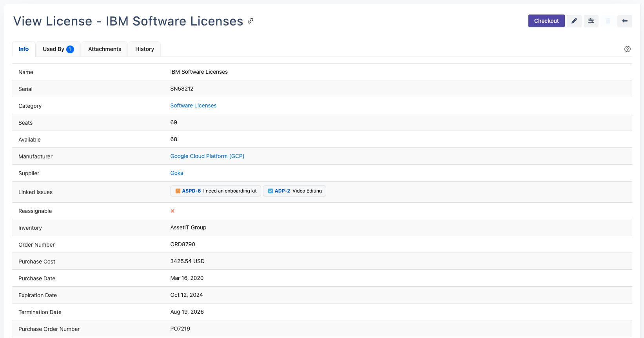Click the blue ADP-2 task checkbox icon
The height and width of the screenshot is (338, 644).
(270, 191)
